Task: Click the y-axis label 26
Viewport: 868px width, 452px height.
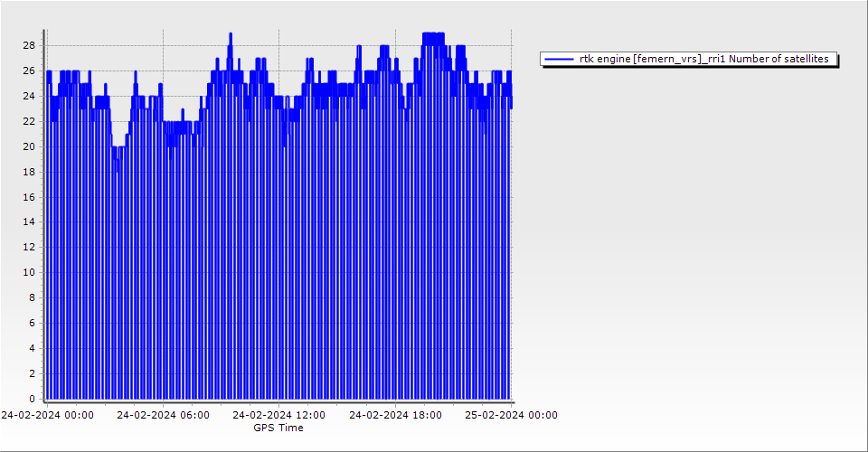Action: pyautogui.click(x=29, y=71)
